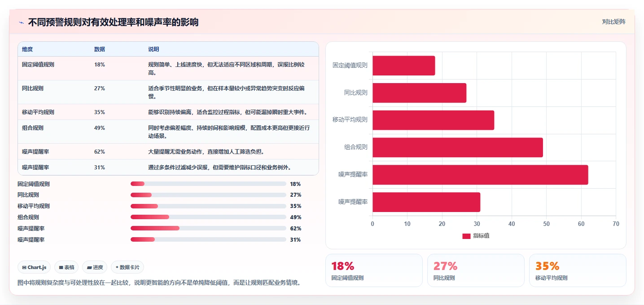Click the 35% progress bar for 移动平均规则
Image resolution: width=644 pixels, height=305 pixels.
coord(208,206)
